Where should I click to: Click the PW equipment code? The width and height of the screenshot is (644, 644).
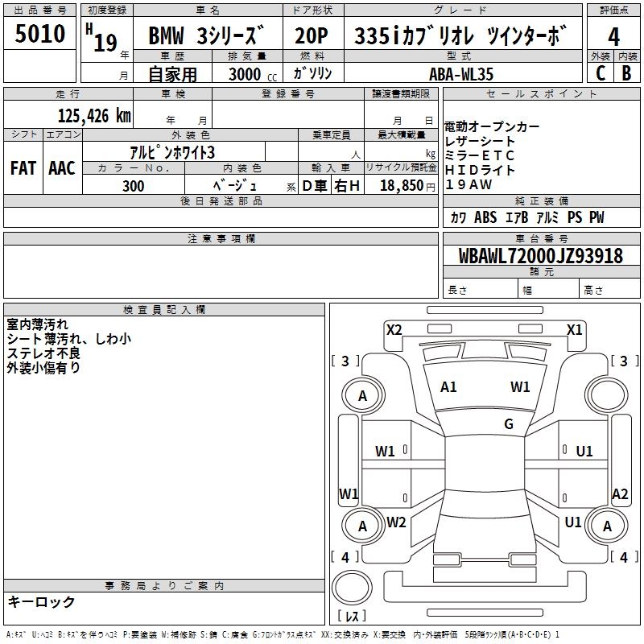pyautogui.click(x=597, y=217)
